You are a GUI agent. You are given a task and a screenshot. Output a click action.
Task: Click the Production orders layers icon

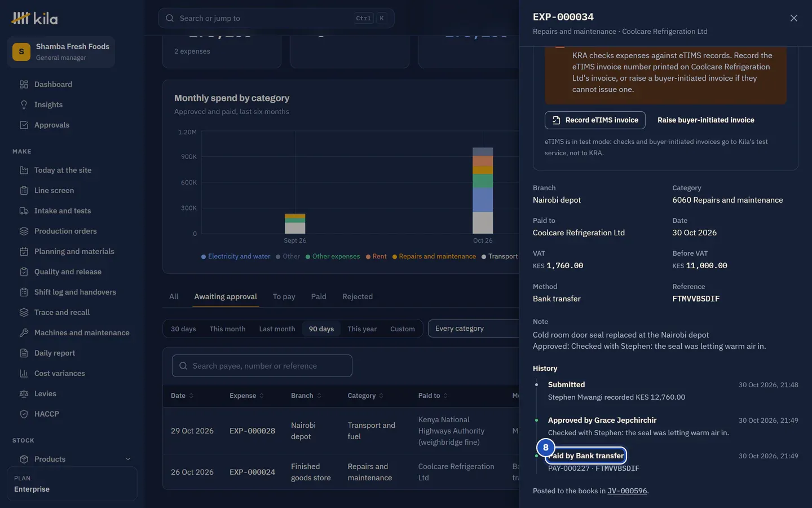[24, 231]
